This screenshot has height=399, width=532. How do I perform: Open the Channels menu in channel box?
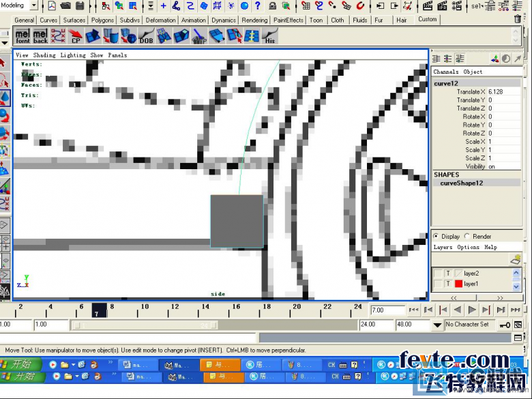pyautogui.click(x=446, y=72)
